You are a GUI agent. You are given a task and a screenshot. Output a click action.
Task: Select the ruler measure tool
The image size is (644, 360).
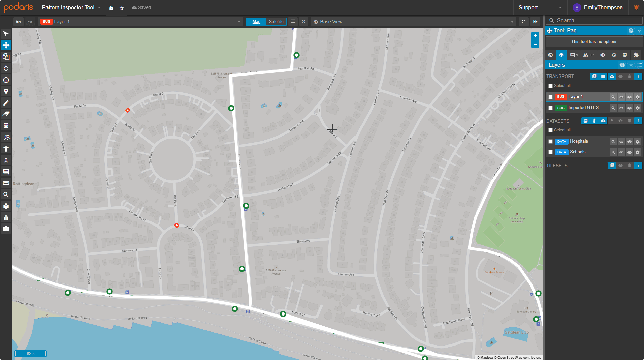point(6,183)
